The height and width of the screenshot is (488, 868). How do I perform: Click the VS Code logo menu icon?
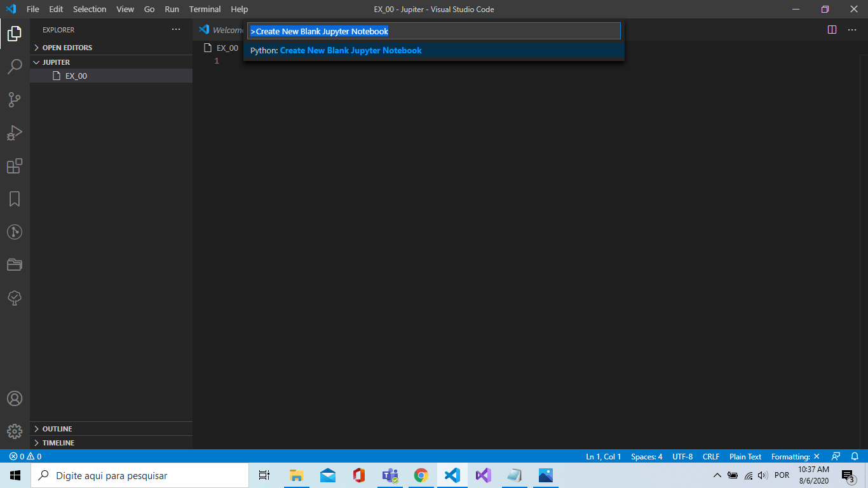[x=11, y=9]
